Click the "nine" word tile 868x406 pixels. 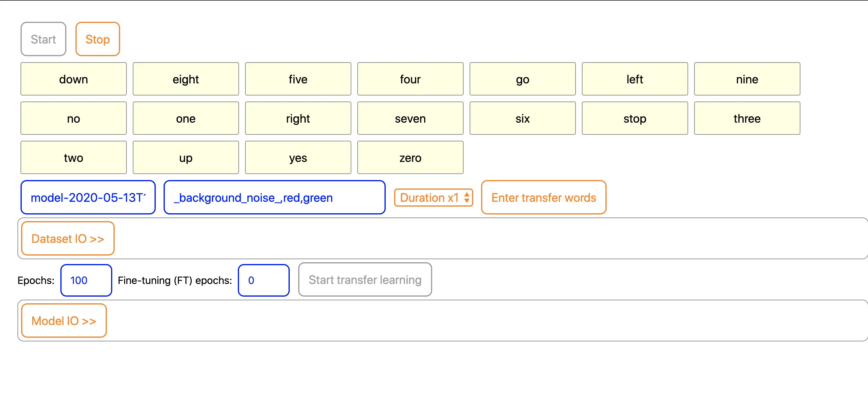click(x=747, y=79)
